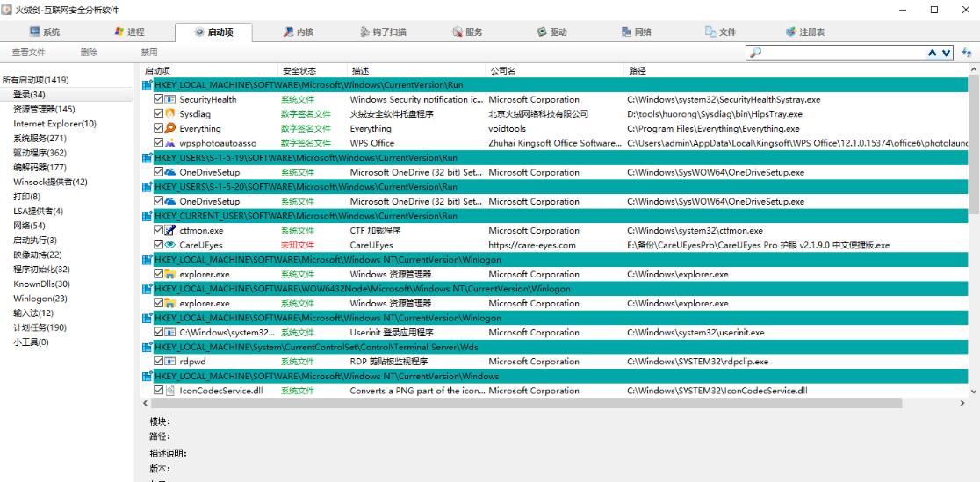Screen dimensions: 980x482
Task: Toggle the wpsphotoautoasso checkbox
Action: (x=158, y=143)
